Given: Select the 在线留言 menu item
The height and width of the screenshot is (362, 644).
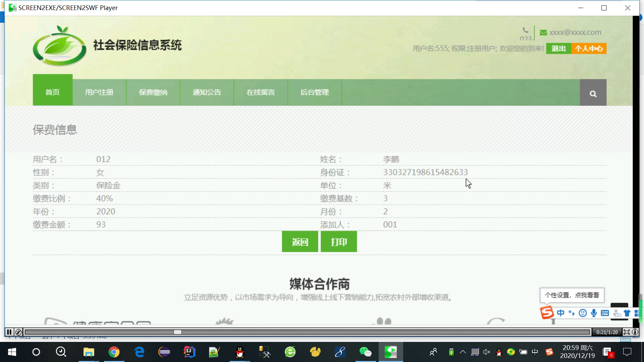Looking at the screenshot, I should pyautogui.click(x=261, y=92).
